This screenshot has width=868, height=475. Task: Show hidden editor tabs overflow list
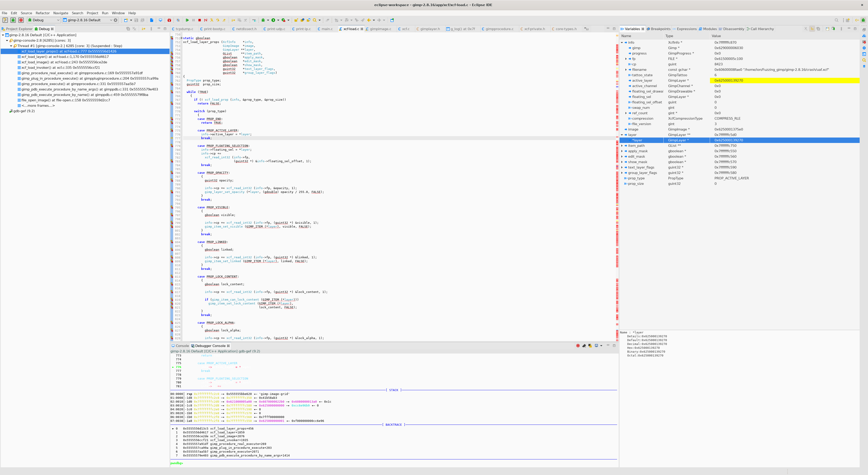coord(586,29)
